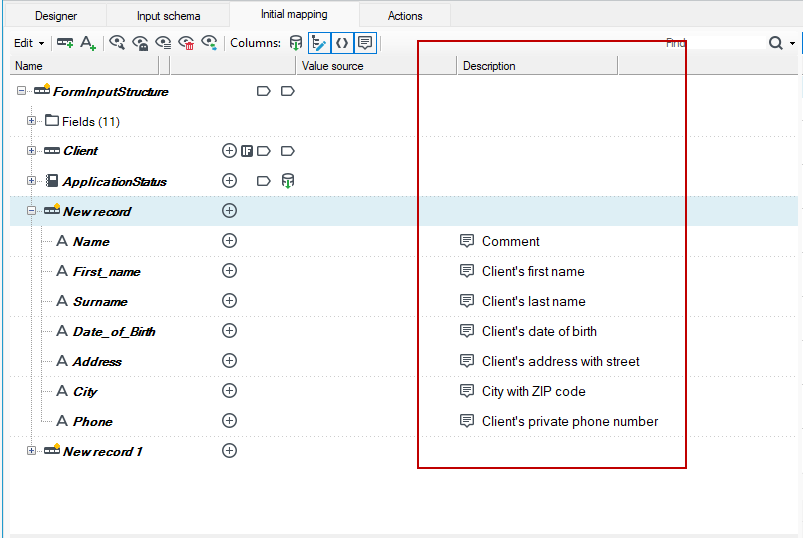Collapse the FormInputStructure root node
Screen dimensions: 803x538
click(21, 91)
